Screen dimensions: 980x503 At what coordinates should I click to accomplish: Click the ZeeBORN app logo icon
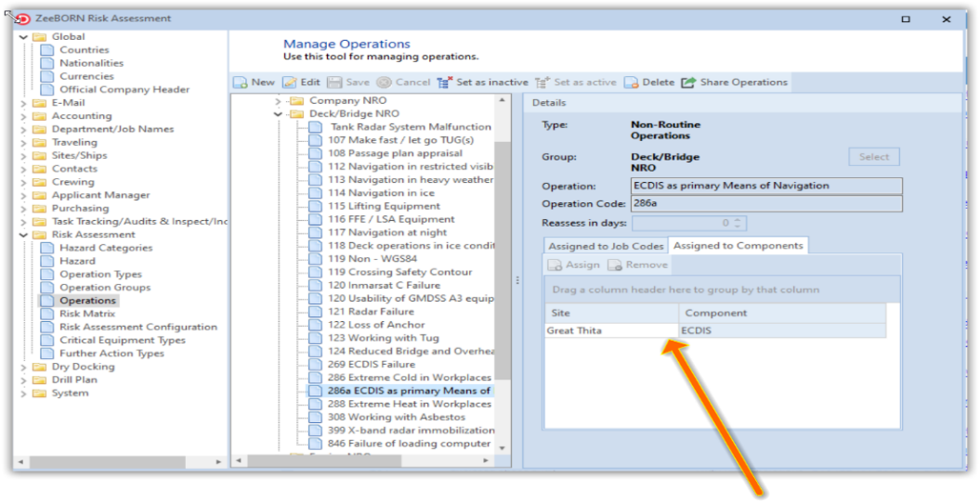click(x=24, y=19)
